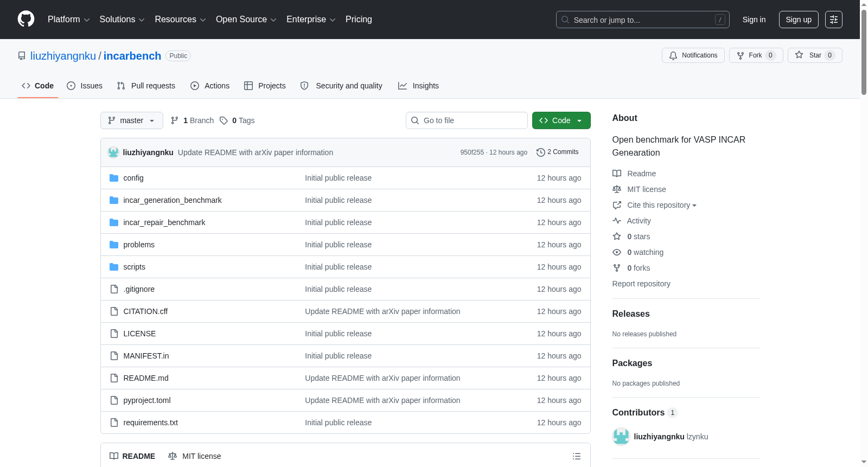Viewport: 868px width, 467px height.
Task: Click the Activity pulse icon
Action: click(617, 221)
